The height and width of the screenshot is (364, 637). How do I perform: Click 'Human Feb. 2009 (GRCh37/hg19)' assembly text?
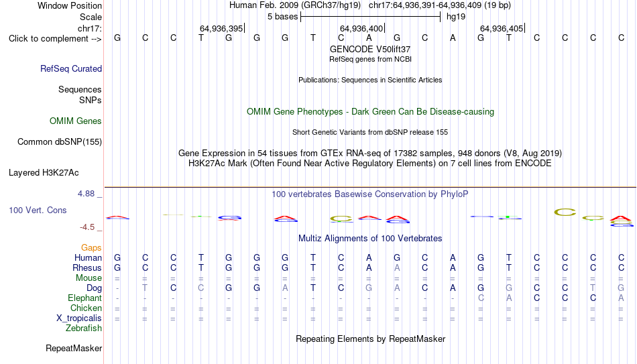(295, 5)
